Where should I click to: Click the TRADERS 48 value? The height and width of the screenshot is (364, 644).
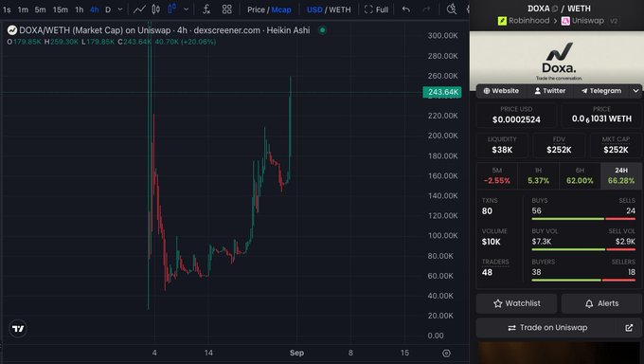point(487,272)
